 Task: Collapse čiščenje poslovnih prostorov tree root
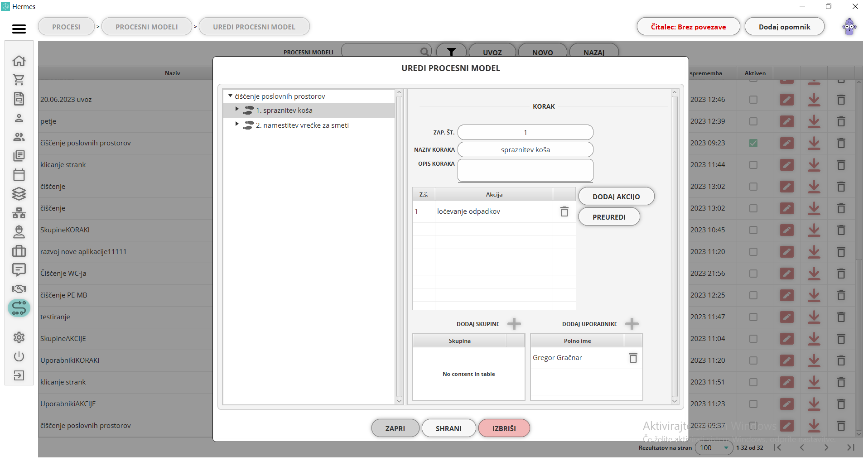(x=230, y=96)
